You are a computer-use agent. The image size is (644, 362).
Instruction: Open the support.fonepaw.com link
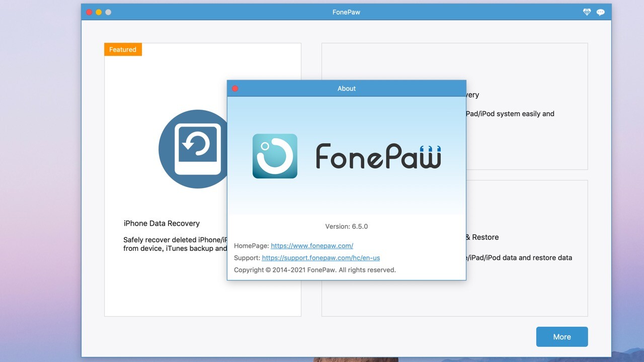click(321, 258)
